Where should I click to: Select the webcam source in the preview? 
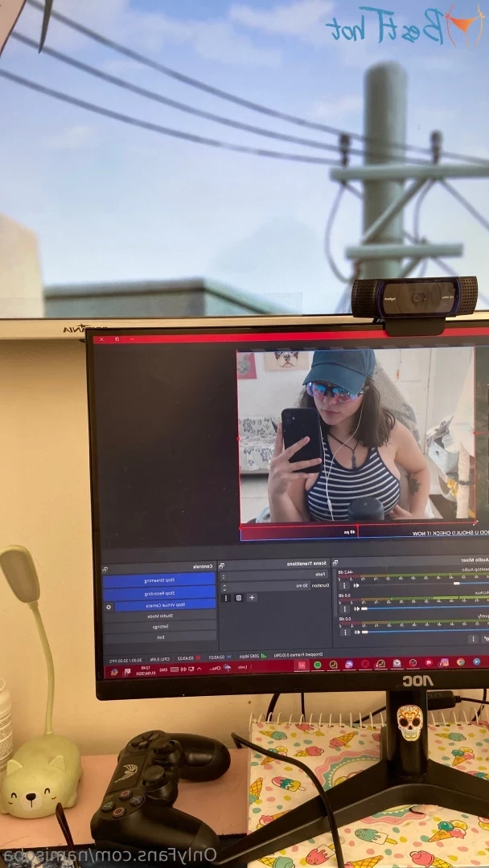click(x=357, y=435)
